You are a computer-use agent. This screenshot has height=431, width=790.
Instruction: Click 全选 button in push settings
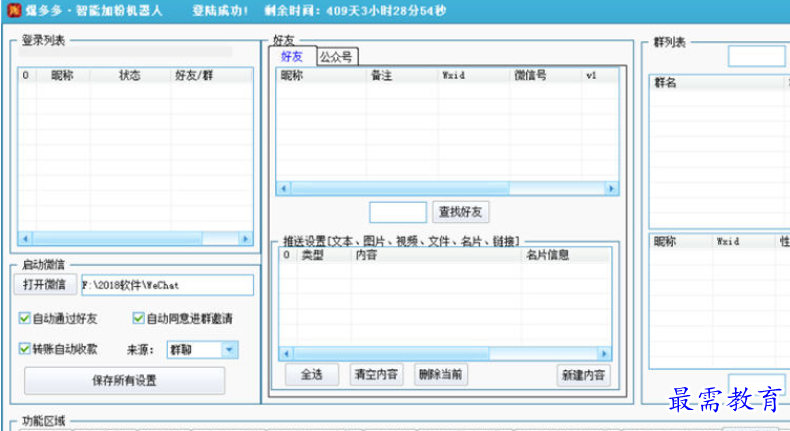pos(311,375)
